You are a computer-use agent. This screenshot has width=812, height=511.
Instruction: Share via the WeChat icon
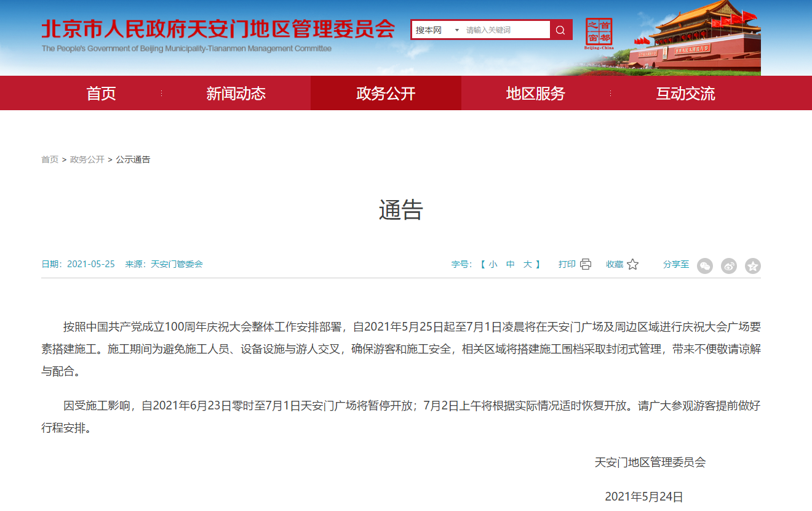pyautogui.click(x=705, y=266)
